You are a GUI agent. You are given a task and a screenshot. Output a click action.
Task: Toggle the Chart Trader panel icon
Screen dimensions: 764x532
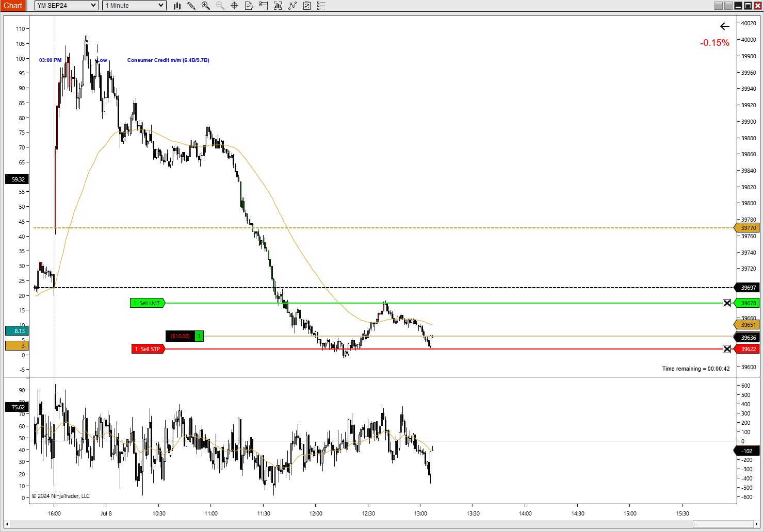click(264, 6)
